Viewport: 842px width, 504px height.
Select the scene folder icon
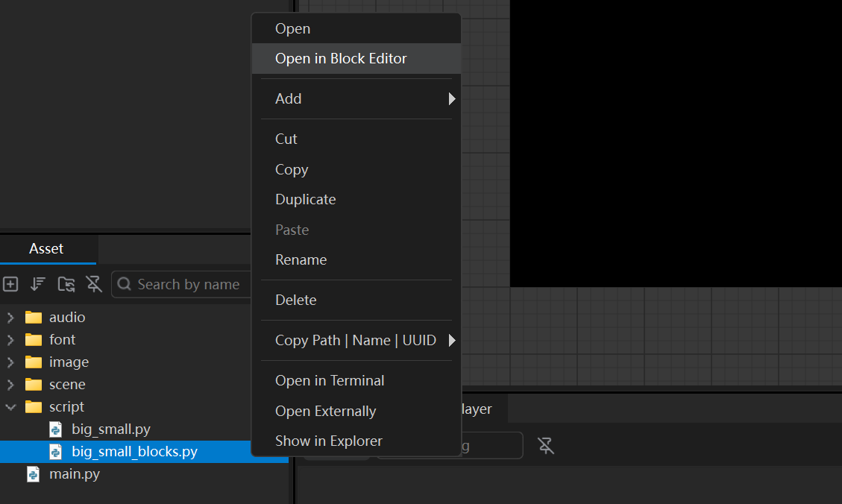coord(34,384)
